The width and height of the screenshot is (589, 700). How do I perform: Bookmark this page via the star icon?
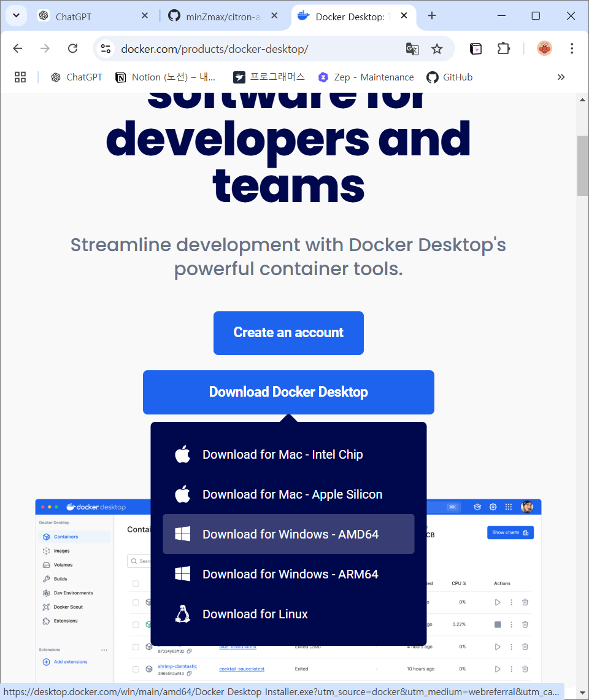pyautogui.click(x=436, y=48)
